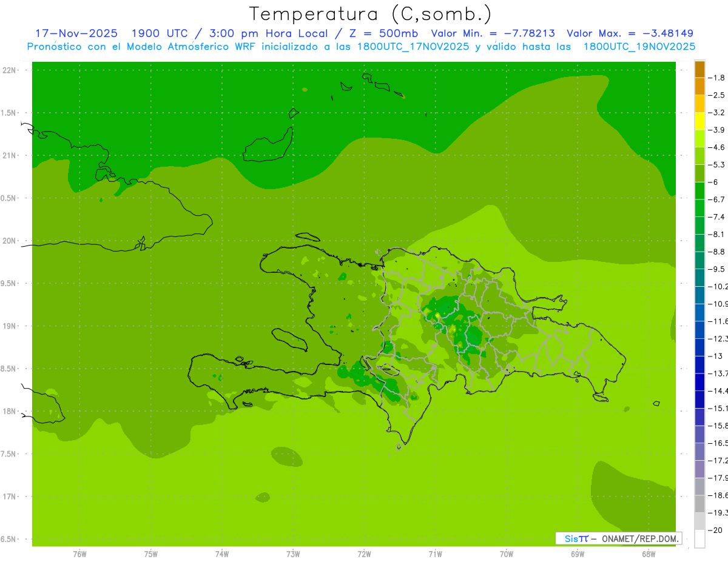Click the 68W longitude axis label
This screenshot has height=562, width=728.
point(648,554)
